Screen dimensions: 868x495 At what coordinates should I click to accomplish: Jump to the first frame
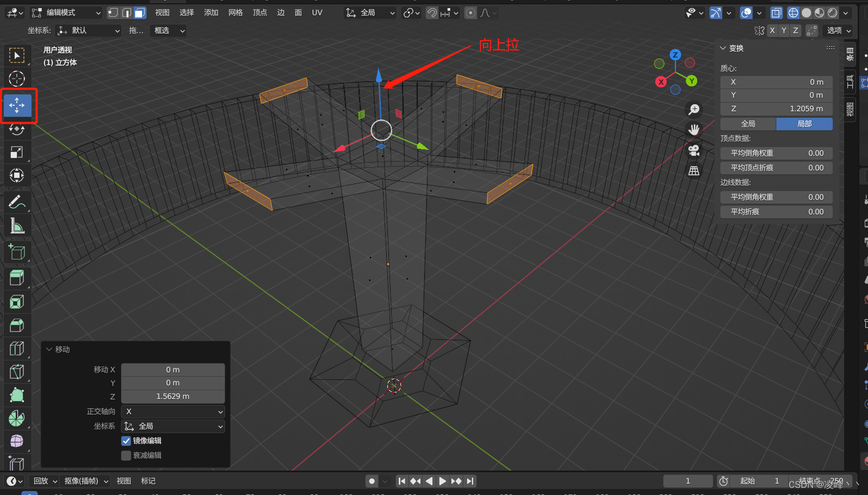pos(402,481)
